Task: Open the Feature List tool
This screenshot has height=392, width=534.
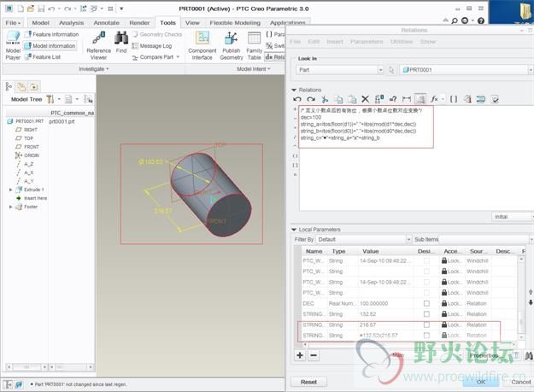Action: pyautogui.click(x=43, y=57)
